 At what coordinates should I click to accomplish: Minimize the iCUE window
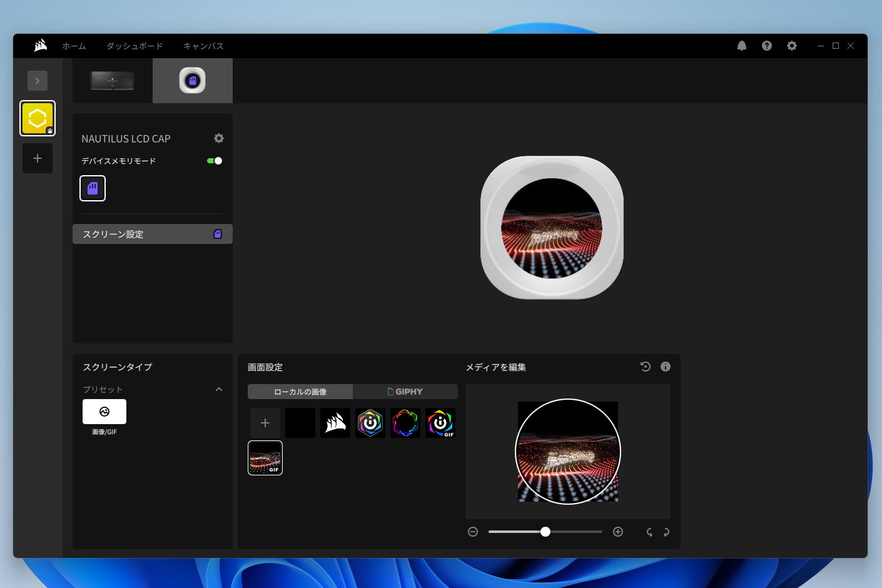(821, 46)
